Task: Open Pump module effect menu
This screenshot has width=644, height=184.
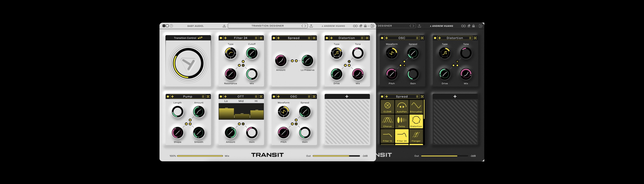Action: point(203,97)
